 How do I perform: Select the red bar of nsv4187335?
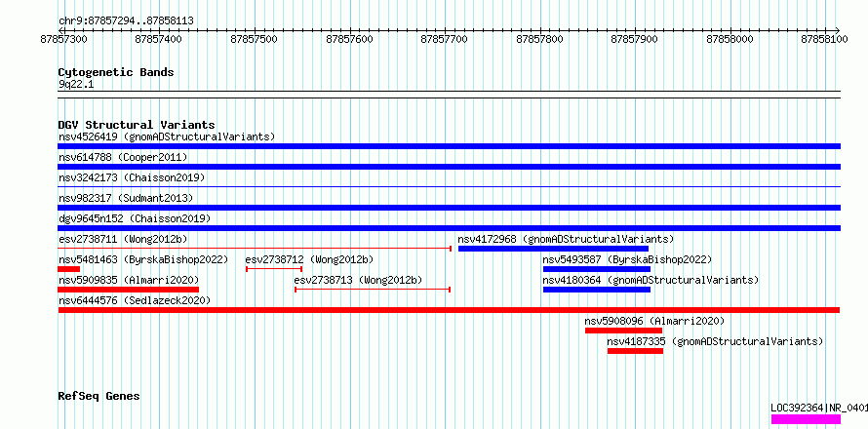[635, 350]
